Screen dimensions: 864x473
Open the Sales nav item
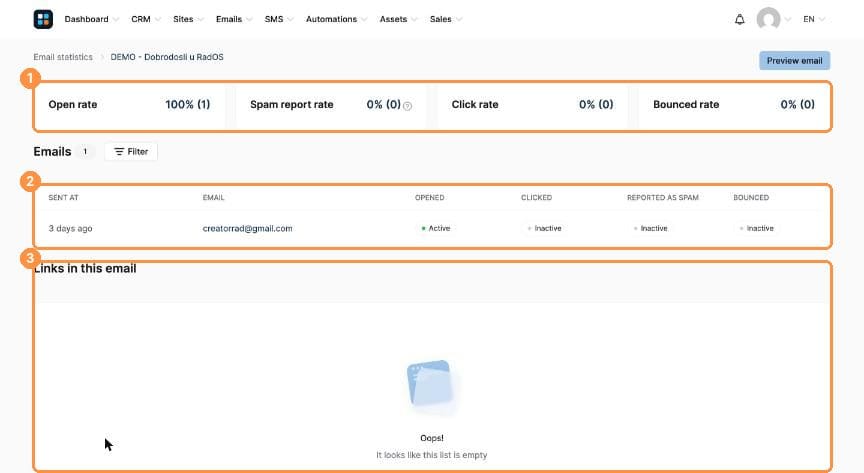pos(441,19)
